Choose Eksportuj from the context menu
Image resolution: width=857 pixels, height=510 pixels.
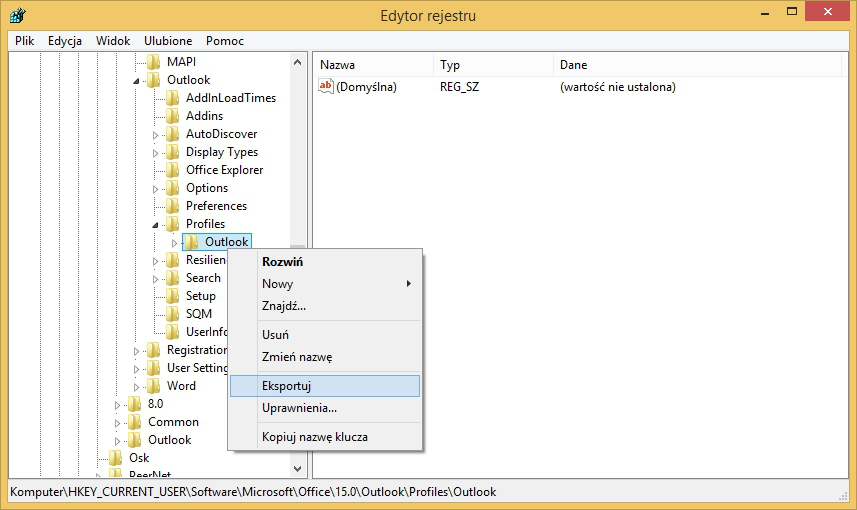pos(325,386)
